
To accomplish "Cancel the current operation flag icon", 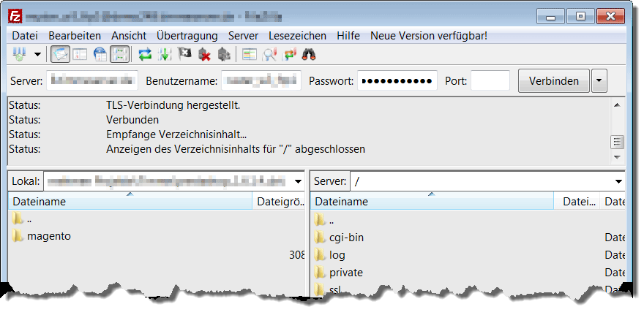I will click(184, 54).
